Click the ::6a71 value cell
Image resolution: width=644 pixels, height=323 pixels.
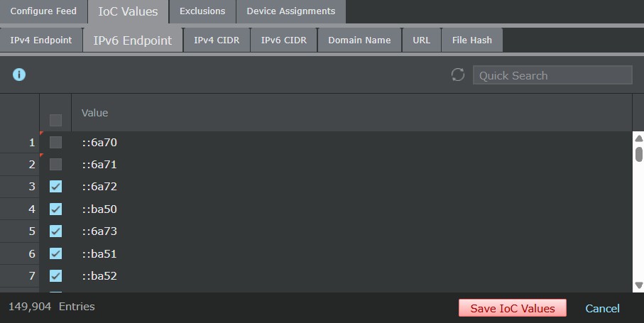tap(351, 165)
